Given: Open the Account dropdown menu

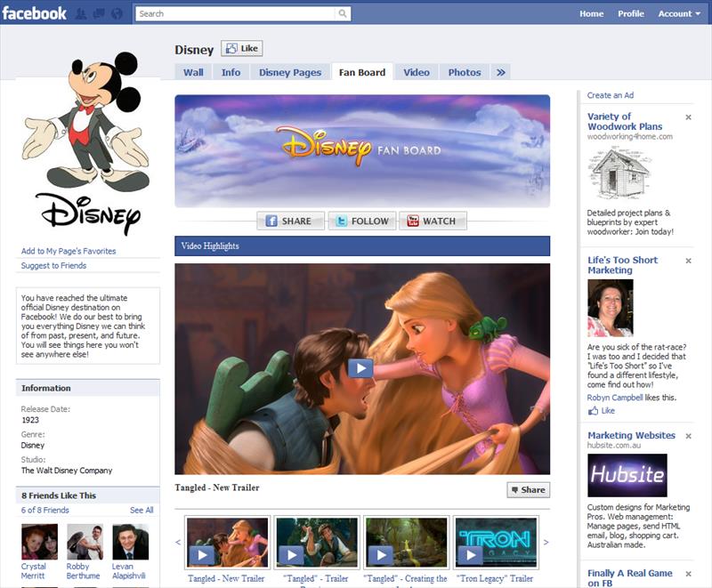Looking at the screenshot, I should pyautogui.click(x=679, y=13).
